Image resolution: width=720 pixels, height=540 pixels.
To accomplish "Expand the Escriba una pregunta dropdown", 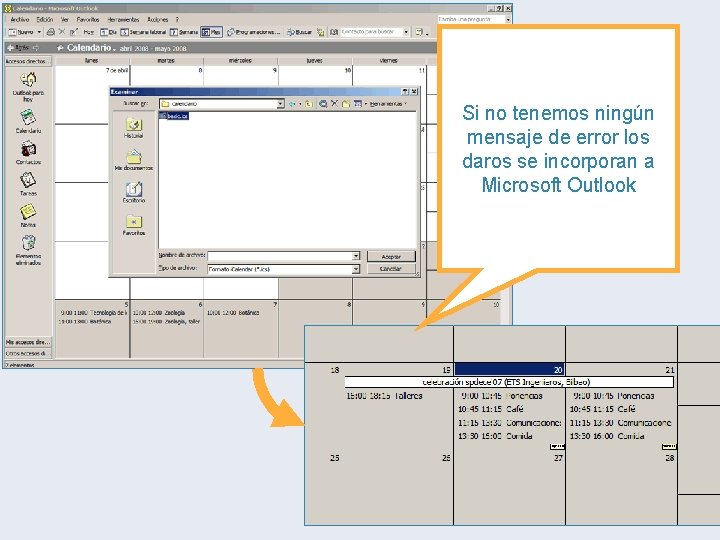I will pos(508,19).
